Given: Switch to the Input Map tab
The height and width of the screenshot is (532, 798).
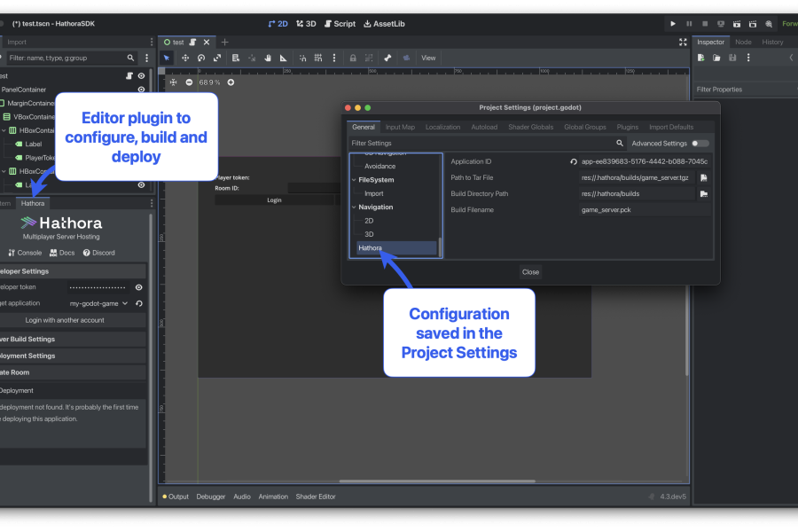Looking at the screenshot, I should pos(400,128).
